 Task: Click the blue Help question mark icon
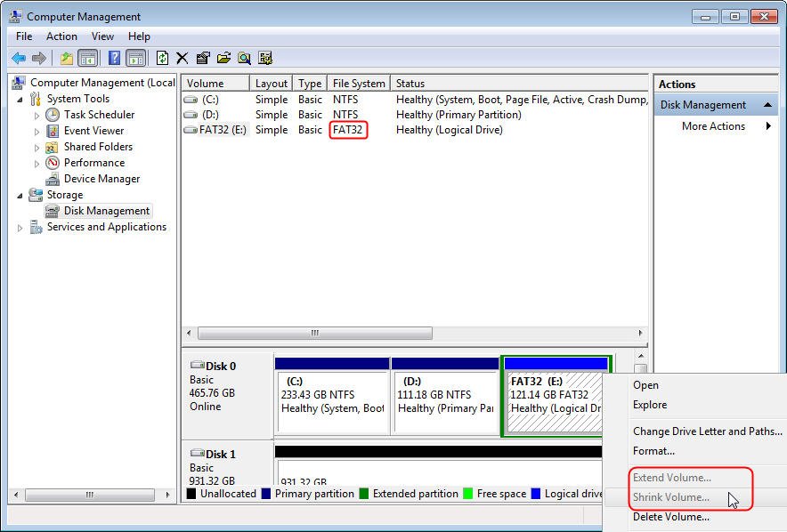pos(115,58)
